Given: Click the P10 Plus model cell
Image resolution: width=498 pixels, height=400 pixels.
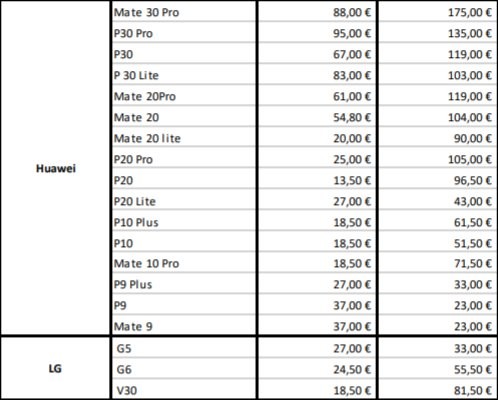Looking at the screenshot, I should pos(184,222).
